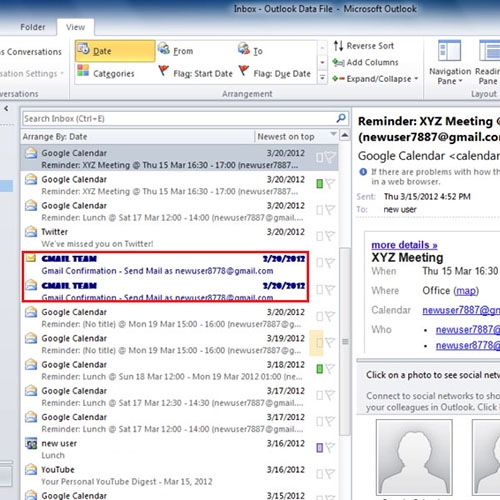
Task: Click Reverse Sort
Action: point(364,46)
